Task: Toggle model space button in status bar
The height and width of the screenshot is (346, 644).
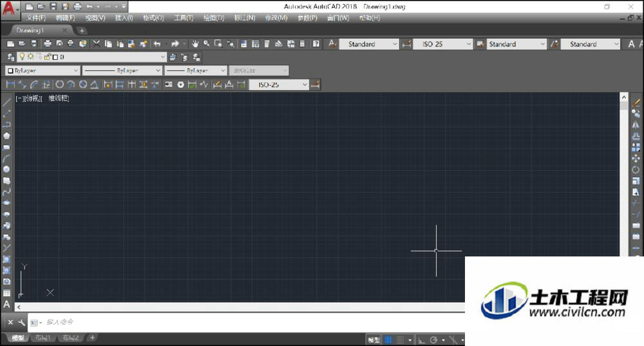Action: pyautogui.click(x=374, y=340)
